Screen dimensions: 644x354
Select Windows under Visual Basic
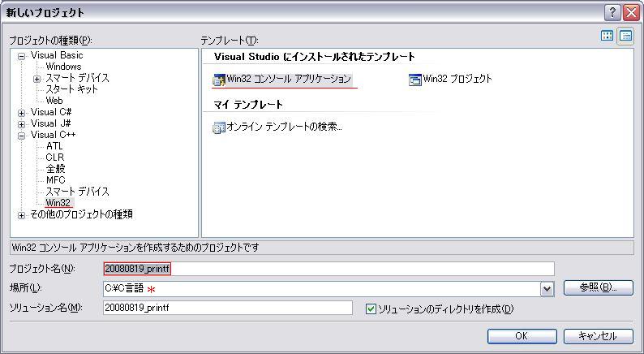tap(63, 67)
